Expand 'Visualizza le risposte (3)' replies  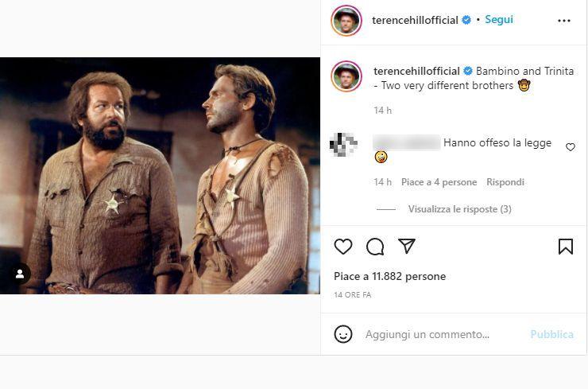click(x=459, y=209)
